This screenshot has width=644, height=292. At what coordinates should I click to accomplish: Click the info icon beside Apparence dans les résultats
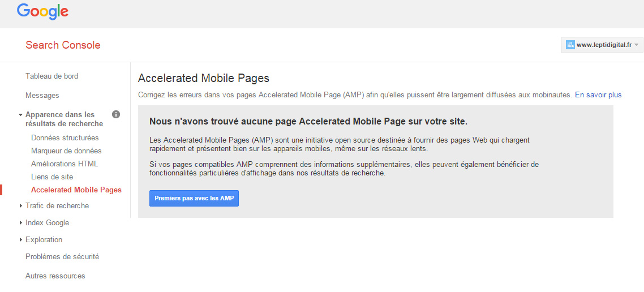pyautogui.click(x=116, y=114)
